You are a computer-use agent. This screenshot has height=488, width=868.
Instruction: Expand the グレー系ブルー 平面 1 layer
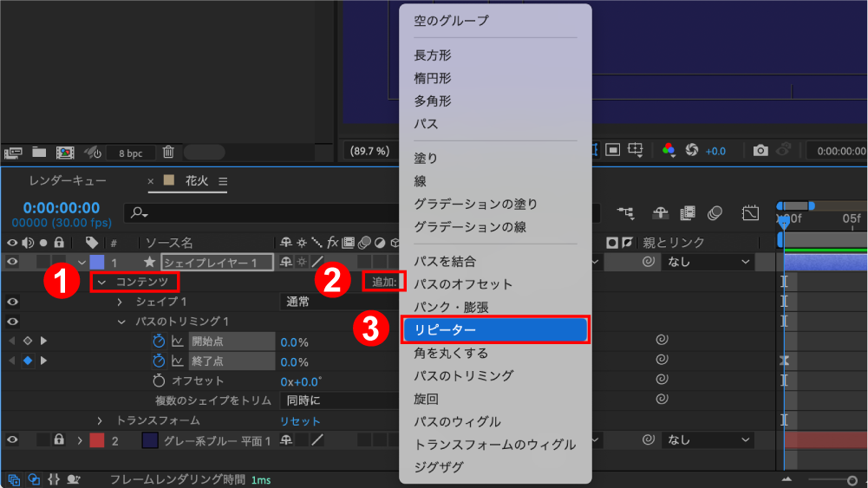tap(80, 441)
